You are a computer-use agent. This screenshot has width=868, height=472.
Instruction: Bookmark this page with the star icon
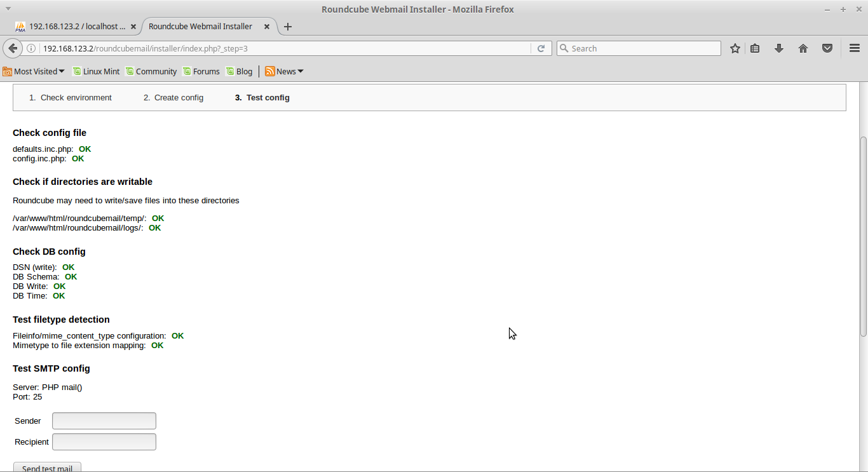click(735, 48)
